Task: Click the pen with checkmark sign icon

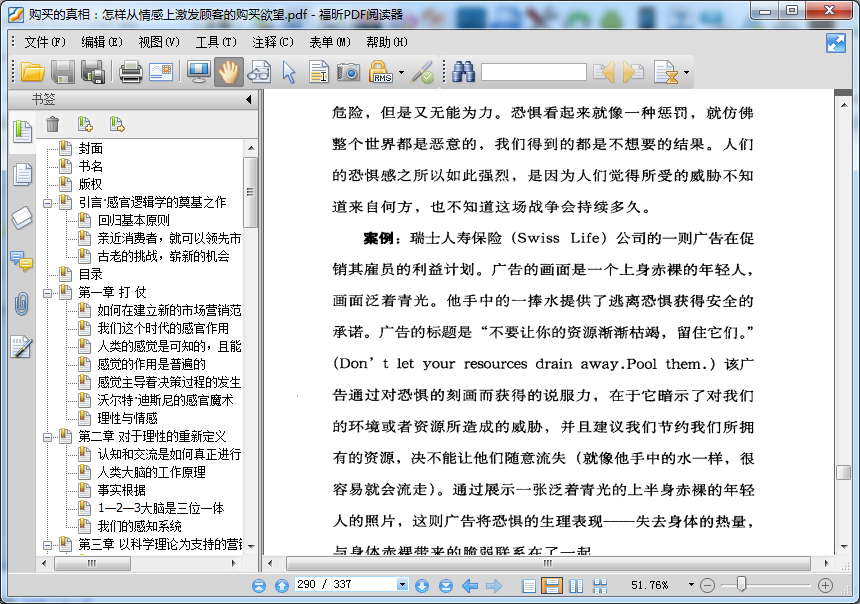Action: coord(423,72)
